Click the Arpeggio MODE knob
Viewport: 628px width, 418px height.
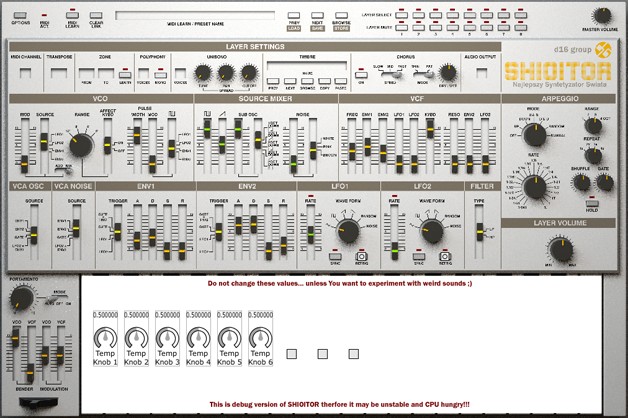point(535,135)
